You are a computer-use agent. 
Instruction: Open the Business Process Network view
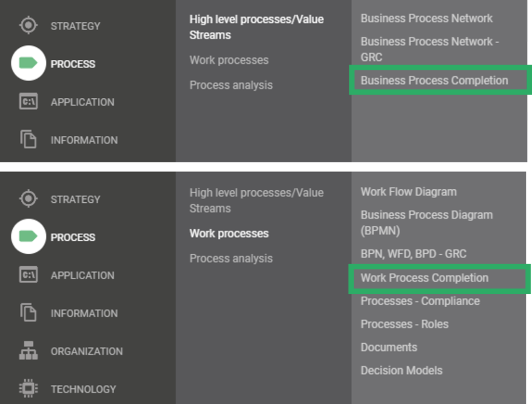(426, 18)
